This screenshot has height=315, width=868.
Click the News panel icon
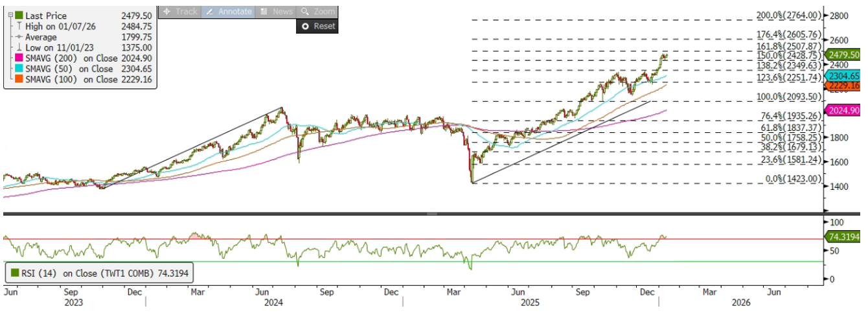coord(263,12)
